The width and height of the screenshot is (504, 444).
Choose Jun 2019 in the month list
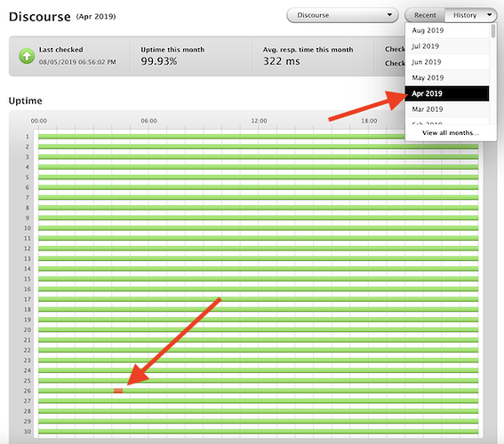coord(447,62)
